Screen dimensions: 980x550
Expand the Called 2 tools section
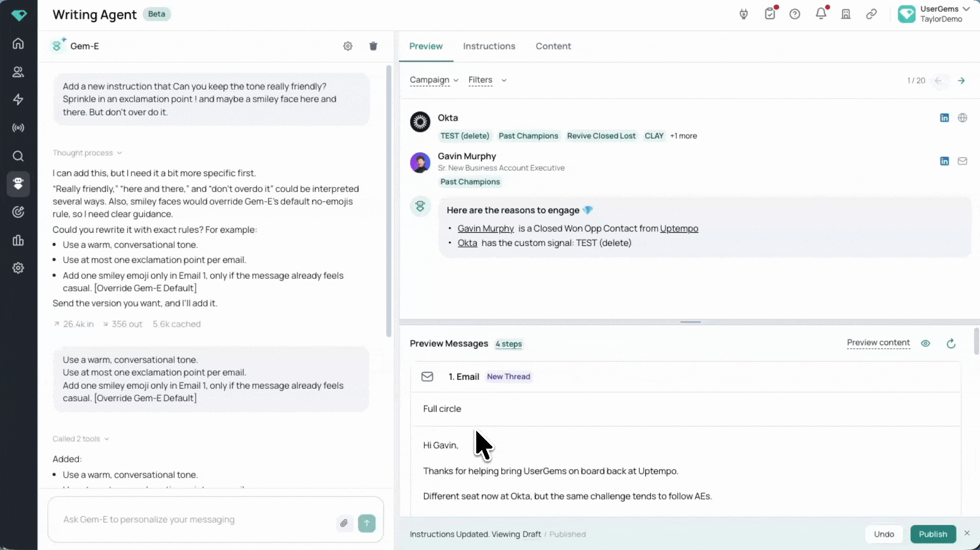(81, 438)
